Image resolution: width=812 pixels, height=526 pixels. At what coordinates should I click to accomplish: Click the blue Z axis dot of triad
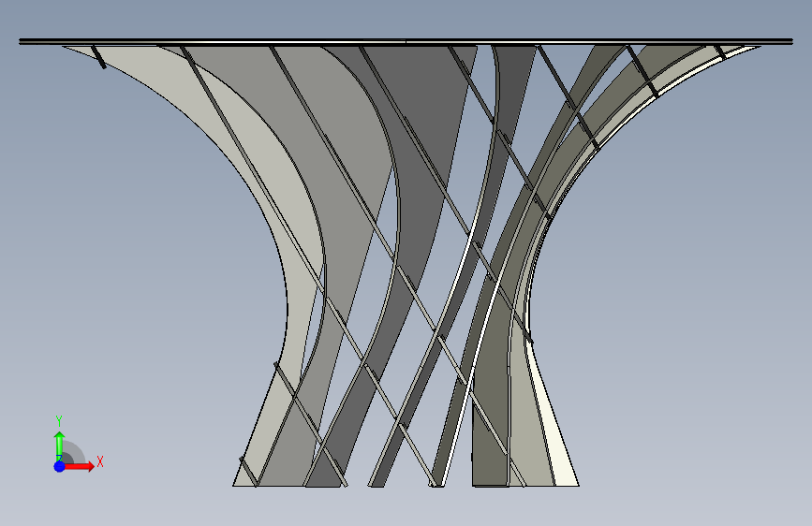59,466
